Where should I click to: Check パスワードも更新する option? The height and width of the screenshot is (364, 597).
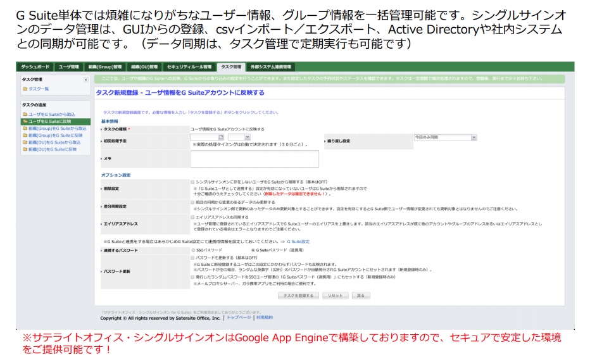192,258
